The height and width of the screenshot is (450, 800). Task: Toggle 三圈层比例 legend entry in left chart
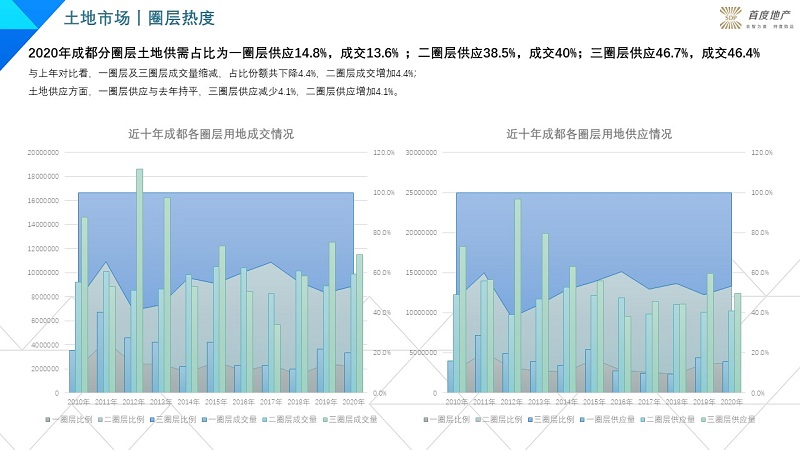(x=176, y=419)
